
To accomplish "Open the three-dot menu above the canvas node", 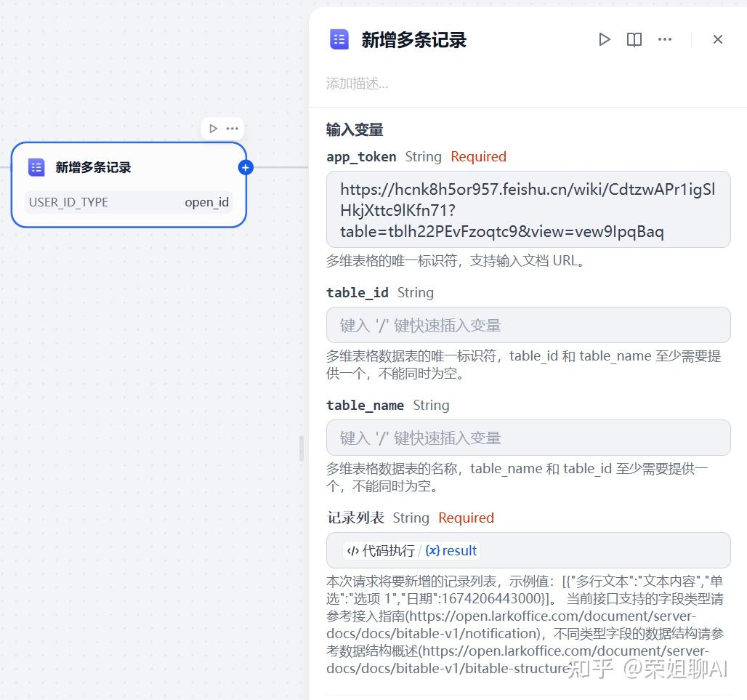I will pos(232,128).
